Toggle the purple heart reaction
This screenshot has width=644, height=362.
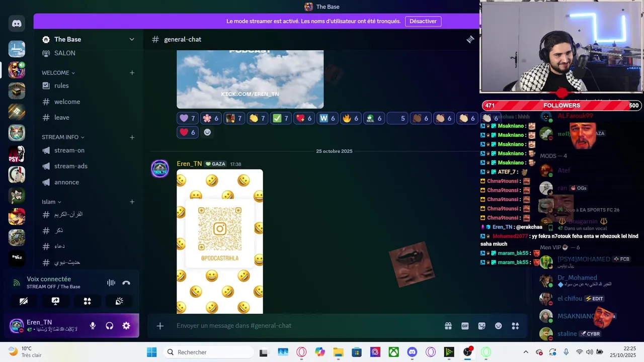click(x=188, y=118)
